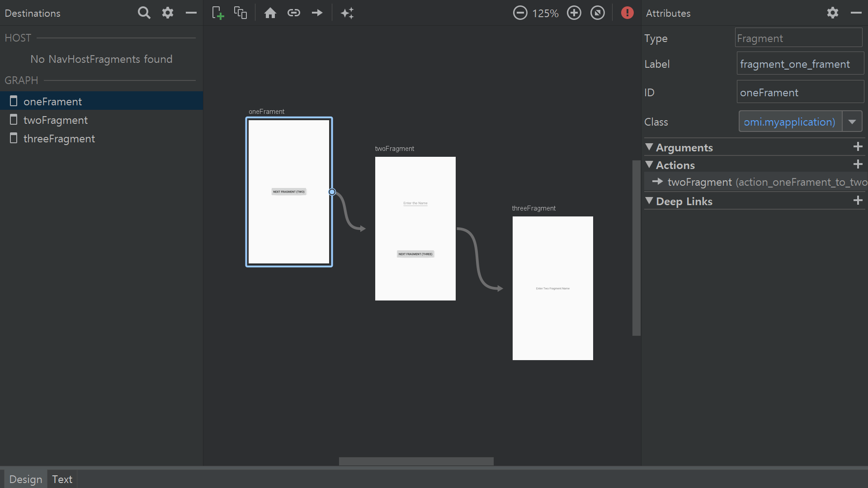Add a new action with plus
The width and height of the screenshot is (868, 488).
coord(858,164)
